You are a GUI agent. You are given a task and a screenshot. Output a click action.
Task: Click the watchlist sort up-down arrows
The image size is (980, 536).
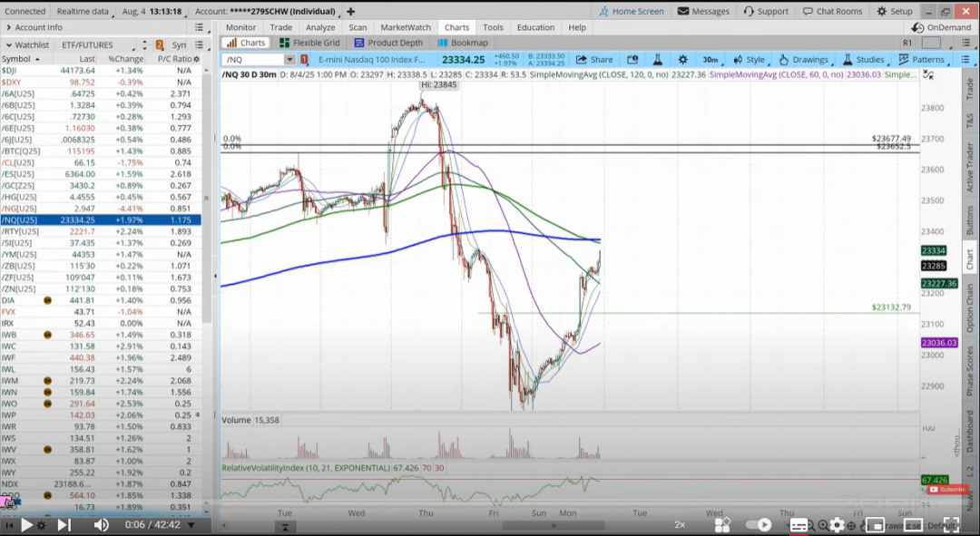pyautogui.click(x=144, y=45)
